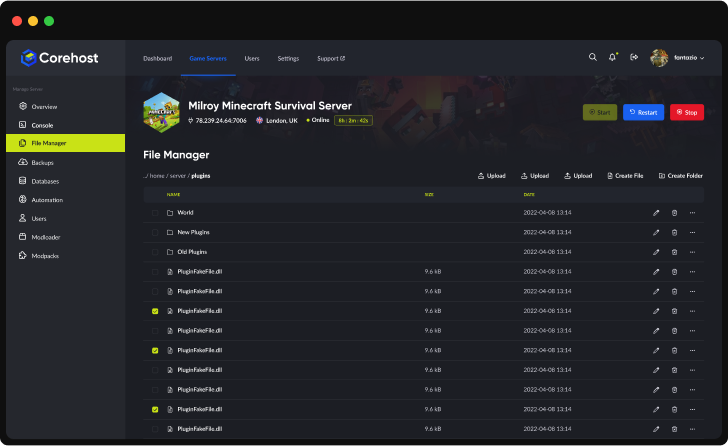Stop the server with the Stop button
This screenshot has width=728, height=446.
(687, 112)
